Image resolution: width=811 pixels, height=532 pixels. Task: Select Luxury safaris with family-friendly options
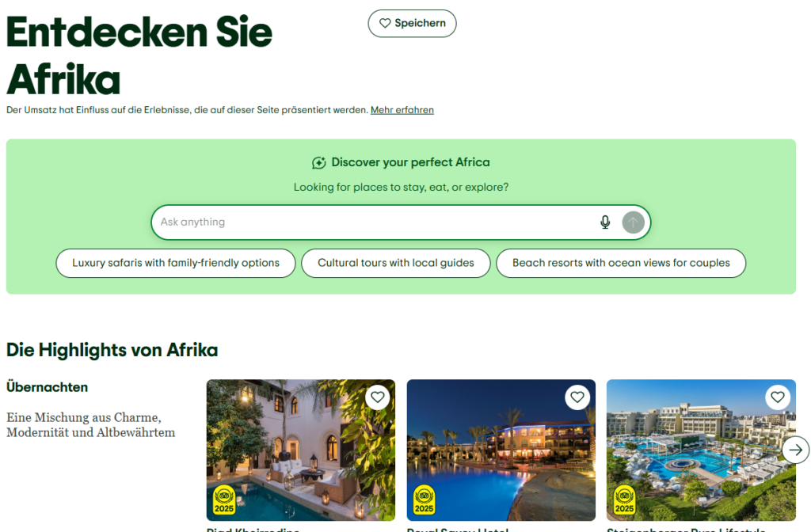tap(176, 263)
